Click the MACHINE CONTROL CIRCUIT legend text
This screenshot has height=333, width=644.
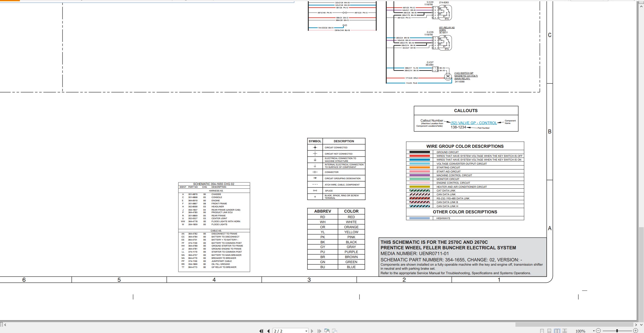[454, 175]
